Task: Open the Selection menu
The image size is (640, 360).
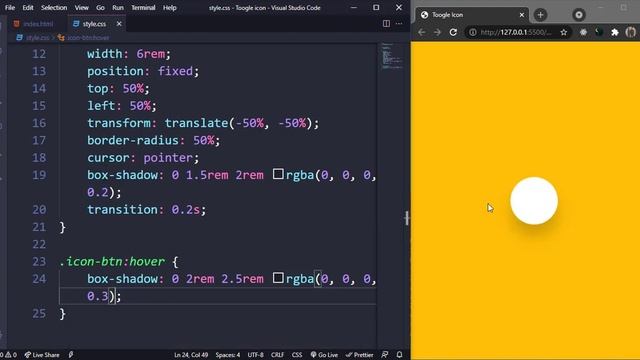Action: (54, 8)
